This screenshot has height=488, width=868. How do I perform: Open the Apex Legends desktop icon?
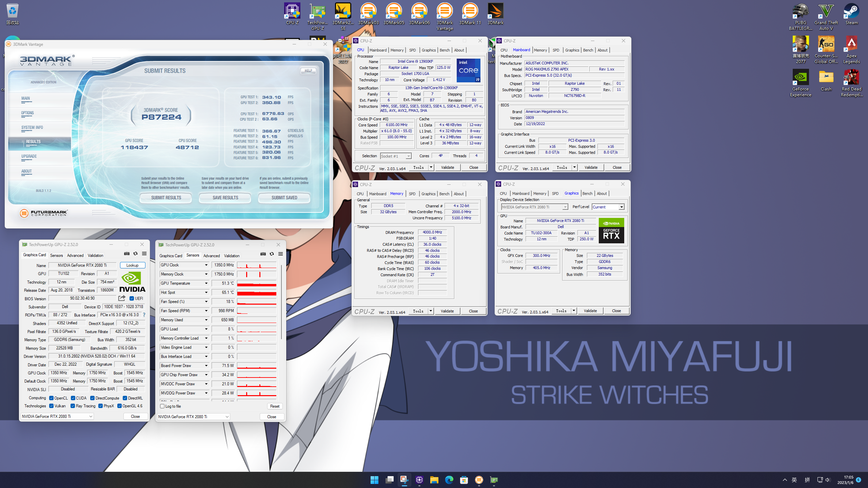pos(851,50)
